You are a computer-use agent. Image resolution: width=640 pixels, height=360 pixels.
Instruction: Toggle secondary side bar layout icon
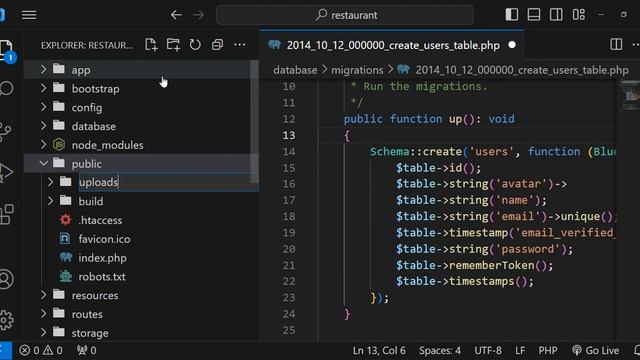[556, 15]
